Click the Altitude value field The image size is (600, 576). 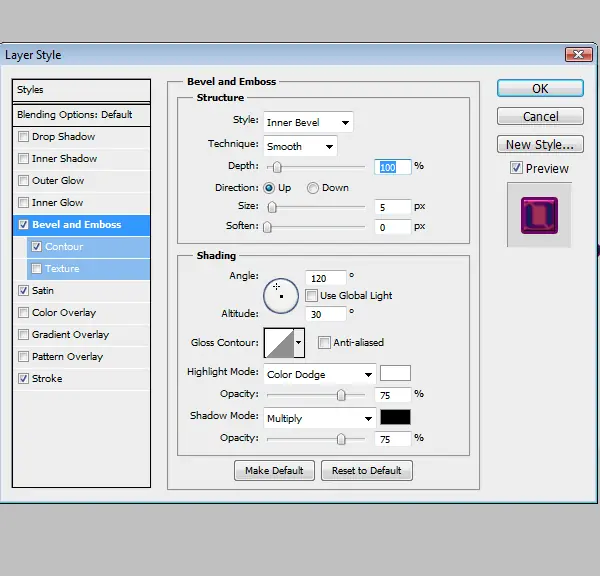pyautogui.click(x=326, y=314)
